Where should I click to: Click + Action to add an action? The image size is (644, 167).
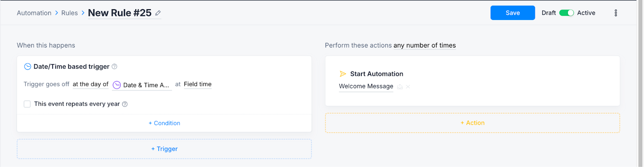(473, 123)
